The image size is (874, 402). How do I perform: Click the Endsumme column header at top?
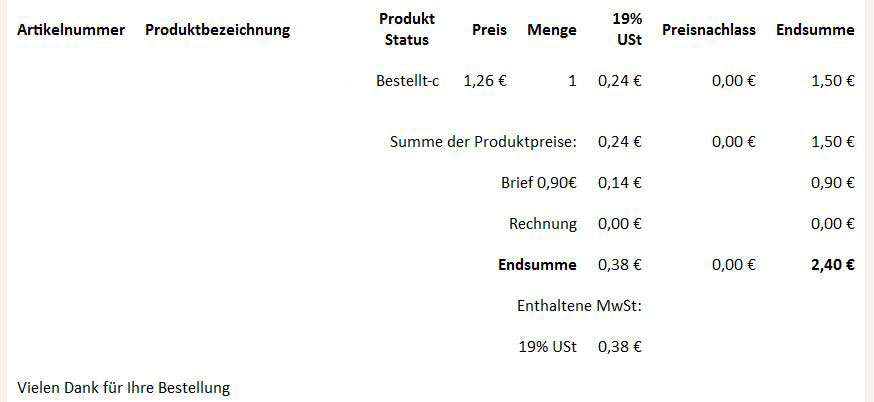815,30
